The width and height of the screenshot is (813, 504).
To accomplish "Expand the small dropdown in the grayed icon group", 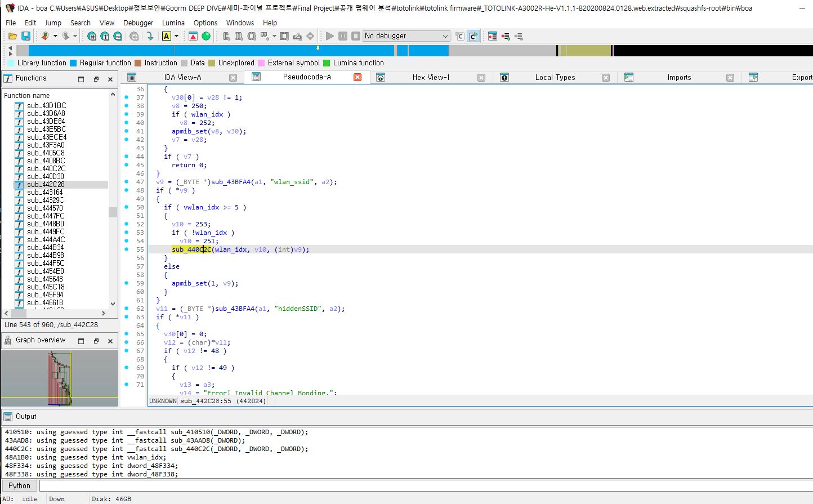I will click(274, 36).
